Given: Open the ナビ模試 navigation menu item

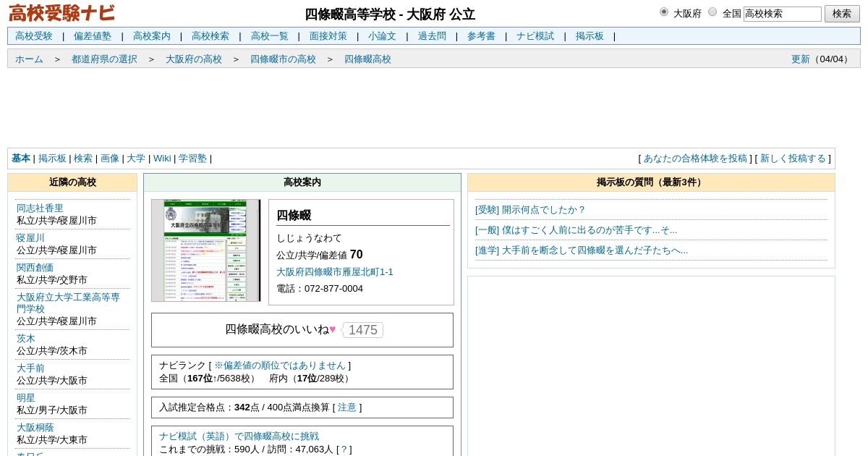Looking at the screenshot, I should coord(535,36).
